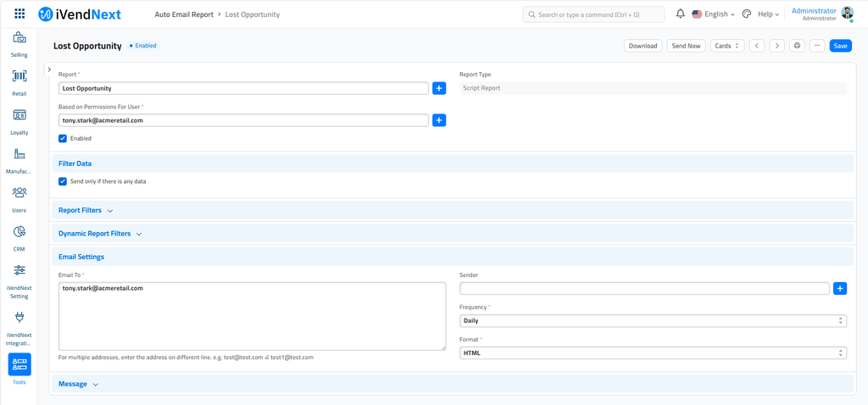Go to Loyalty module icon
868x405 pixels.
point(19,116)
